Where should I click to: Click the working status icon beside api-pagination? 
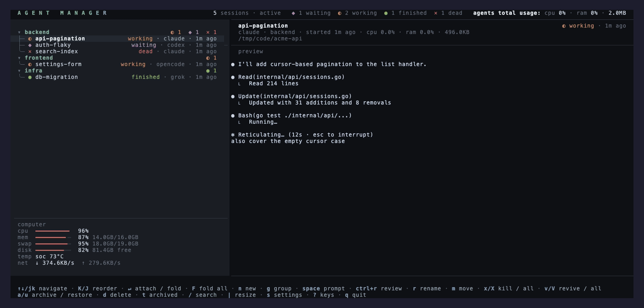(x=30, y=39)
